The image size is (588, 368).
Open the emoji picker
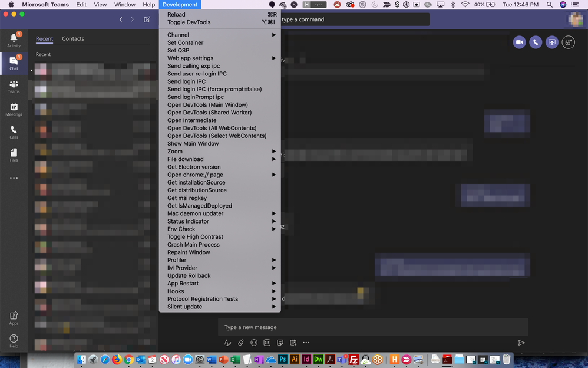(x=254, y=343)
